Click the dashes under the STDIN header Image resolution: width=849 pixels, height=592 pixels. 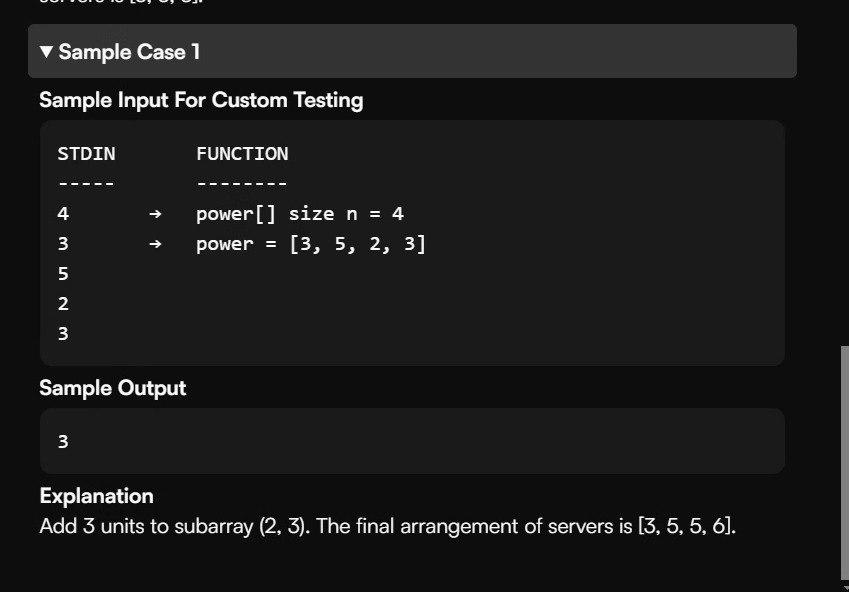(x=86, y=184)
